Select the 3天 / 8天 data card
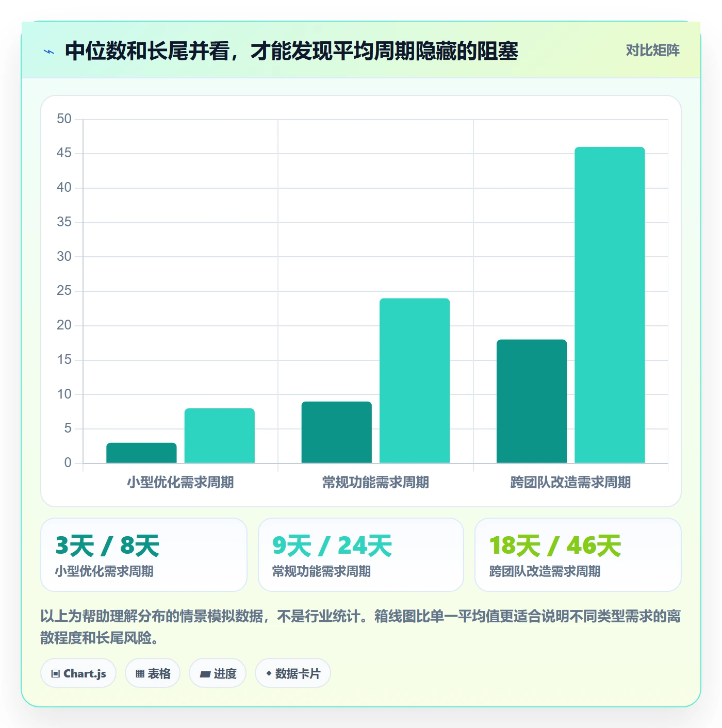722x728 pixels. (144, 555)
